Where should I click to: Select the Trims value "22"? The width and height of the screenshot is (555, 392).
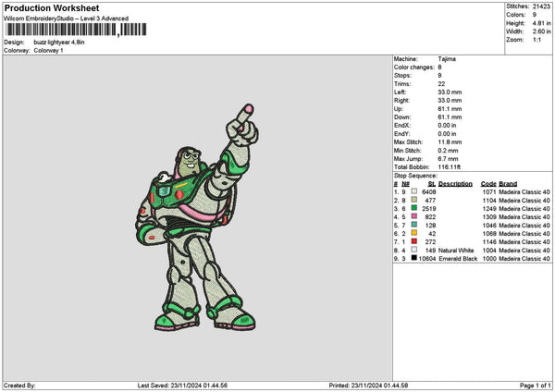point(441,84)
